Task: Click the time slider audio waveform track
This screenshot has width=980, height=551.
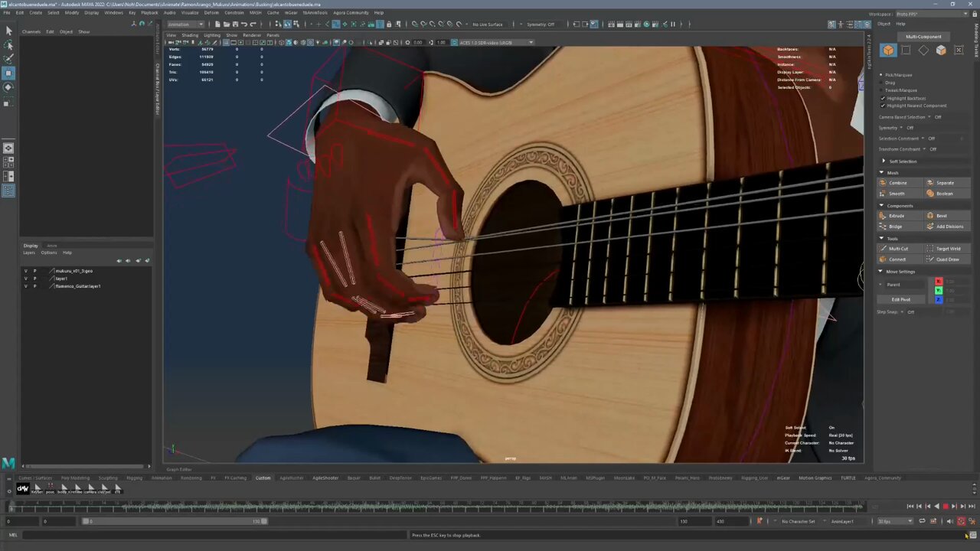Action: pyautogui.click(x=436, y=506)
